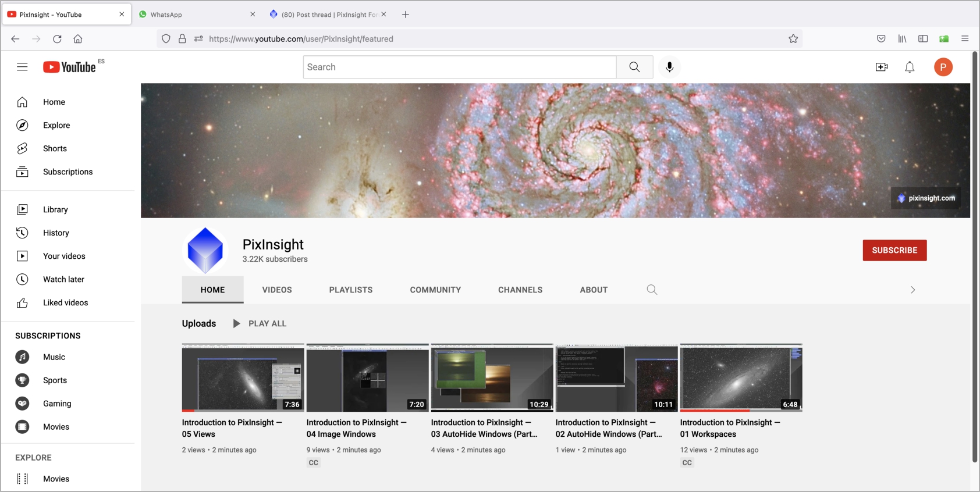Screen dimensions: 980x492
Task: Select the ABOUT channel tab
Action: (x=594, y=290)
